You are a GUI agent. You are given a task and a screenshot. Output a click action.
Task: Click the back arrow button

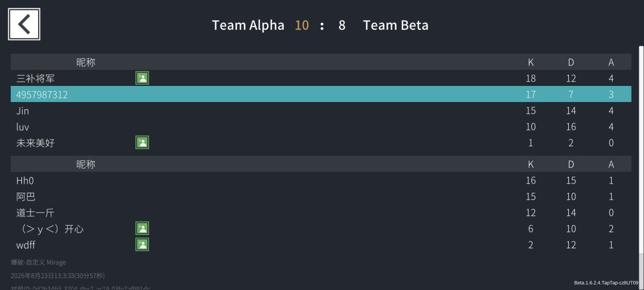24,24
